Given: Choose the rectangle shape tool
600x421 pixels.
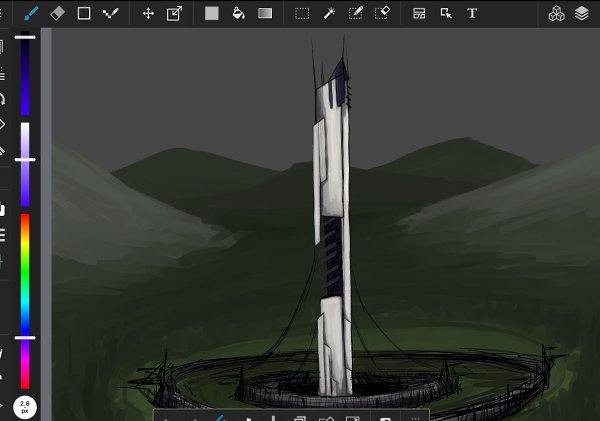Looking at the screenshot, I should [84, 13].
